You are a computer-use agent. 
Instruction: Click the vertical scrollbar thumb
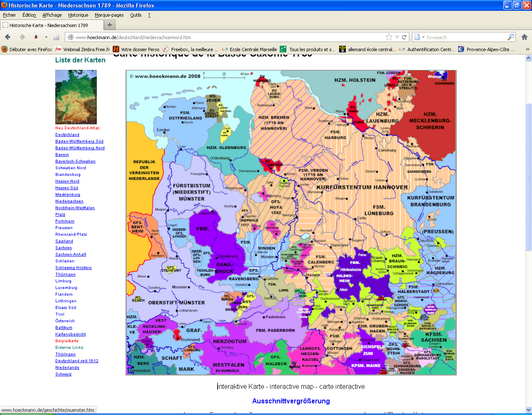tap(529, 177)
